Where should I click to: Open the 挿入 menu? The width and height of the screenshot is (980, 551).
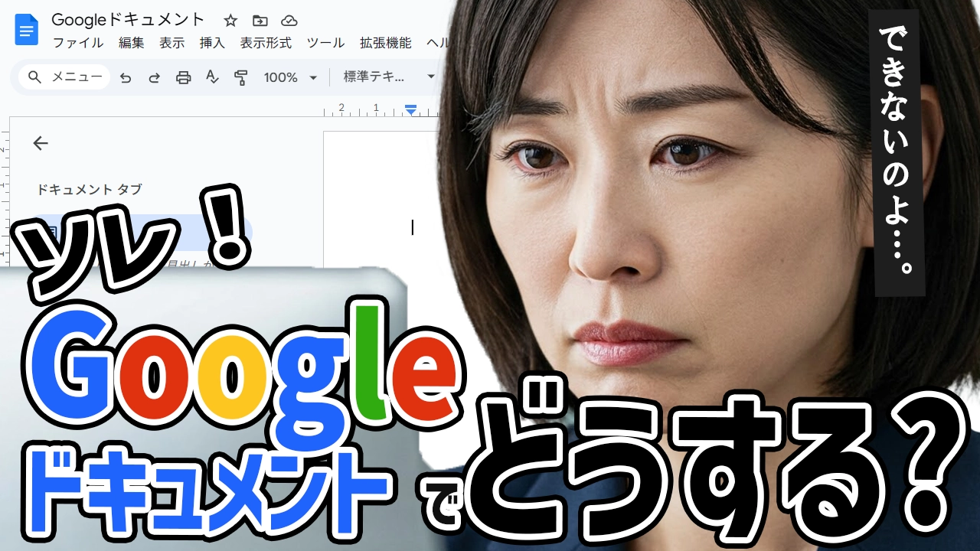pos(212,43)
